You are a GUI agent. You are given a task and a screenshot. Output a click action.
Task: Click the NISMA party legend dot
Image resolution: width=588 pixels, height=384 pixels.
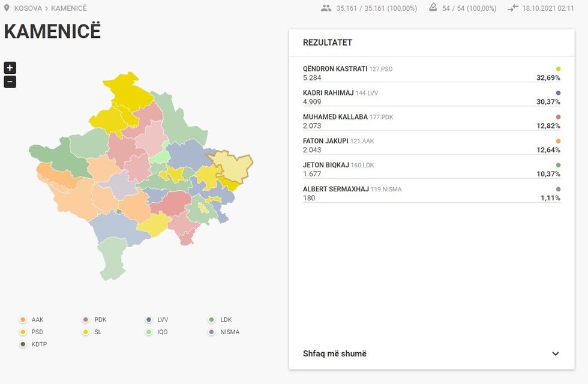pos(211,331)
